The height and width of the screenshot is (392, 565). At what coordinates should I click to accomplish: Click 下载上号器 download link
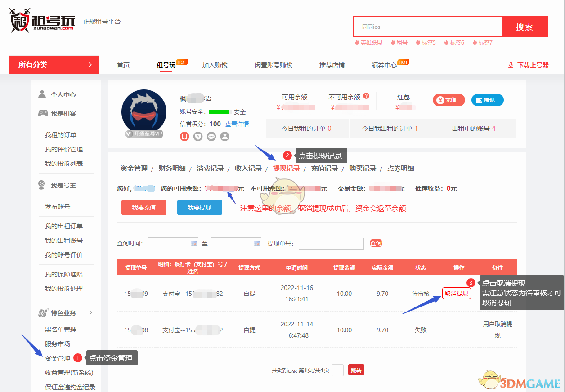pyautogui.click(x=529, y=65)
